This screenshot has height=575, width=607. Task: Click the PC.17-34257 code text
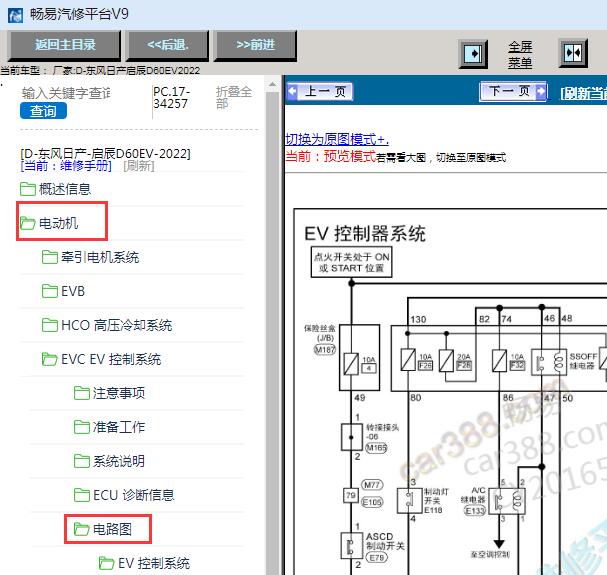171,98
